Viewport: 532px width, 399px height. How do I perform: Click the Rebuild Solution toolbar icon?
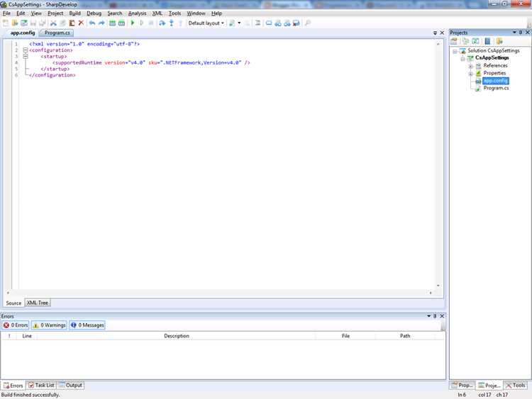(x=121, y=23)
